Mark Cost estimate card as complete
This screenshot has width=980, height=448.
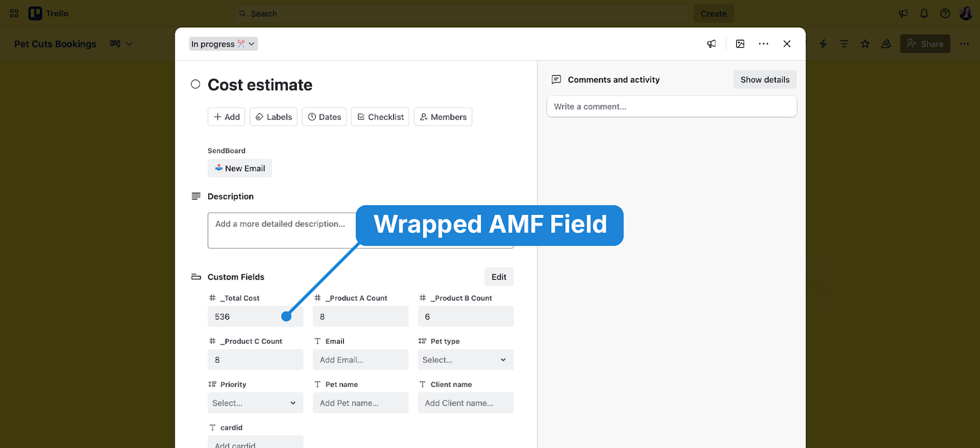[x=195, y=84]
